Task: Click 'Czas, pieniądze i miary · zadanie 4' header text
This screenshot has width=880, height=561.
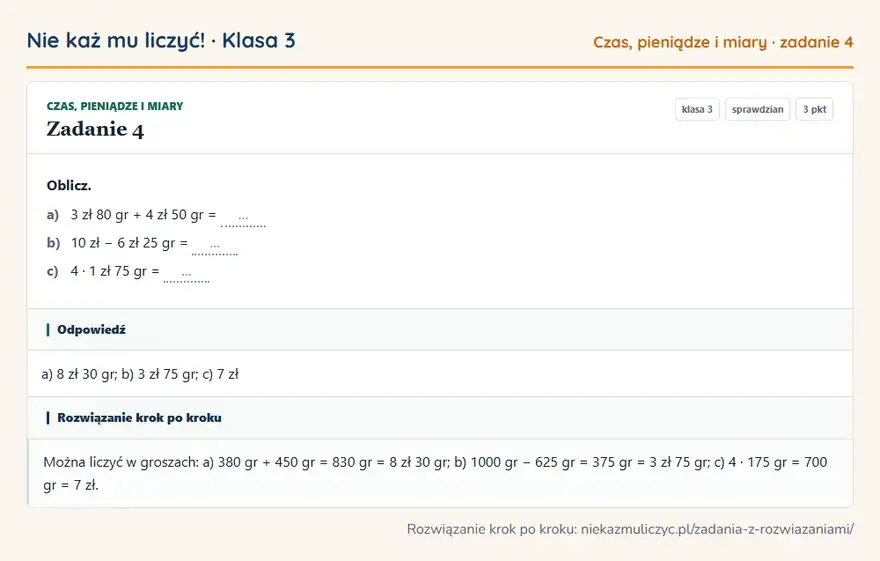Action: point(723,42)
